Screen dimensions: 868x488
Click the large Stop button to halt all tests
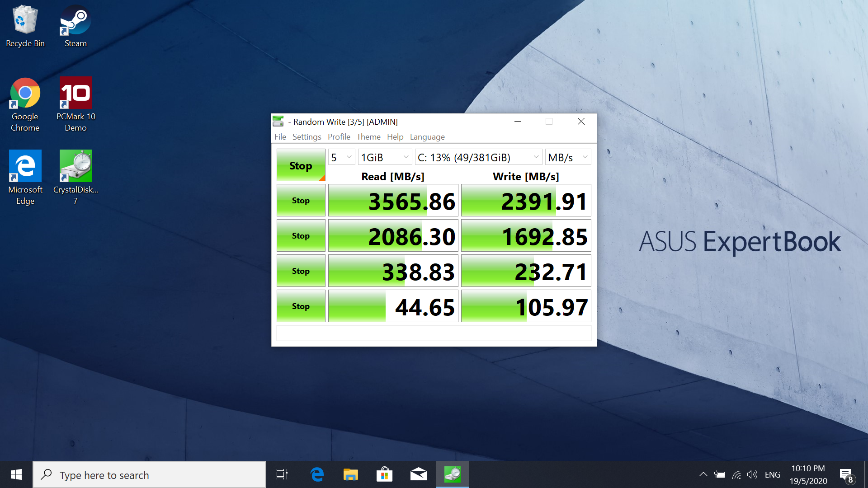[301, 165]
